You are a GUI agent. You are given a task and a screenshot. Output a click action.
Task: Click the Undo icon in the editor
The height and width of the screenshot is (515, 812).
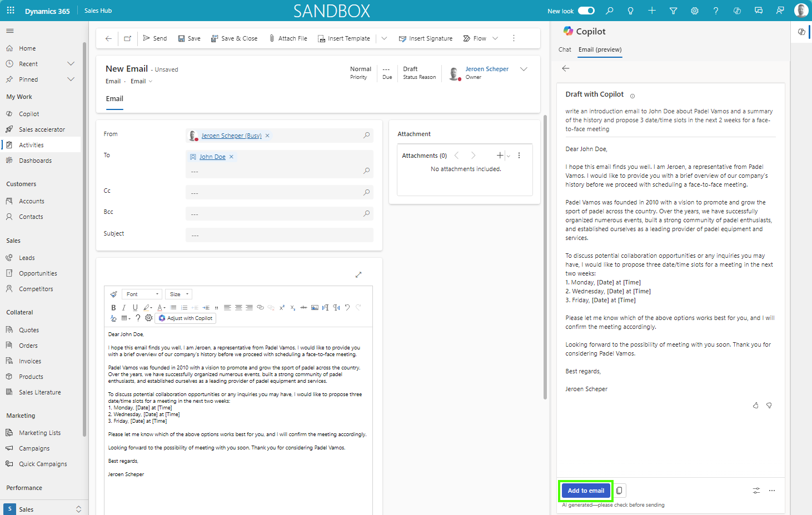click(347, 307)
